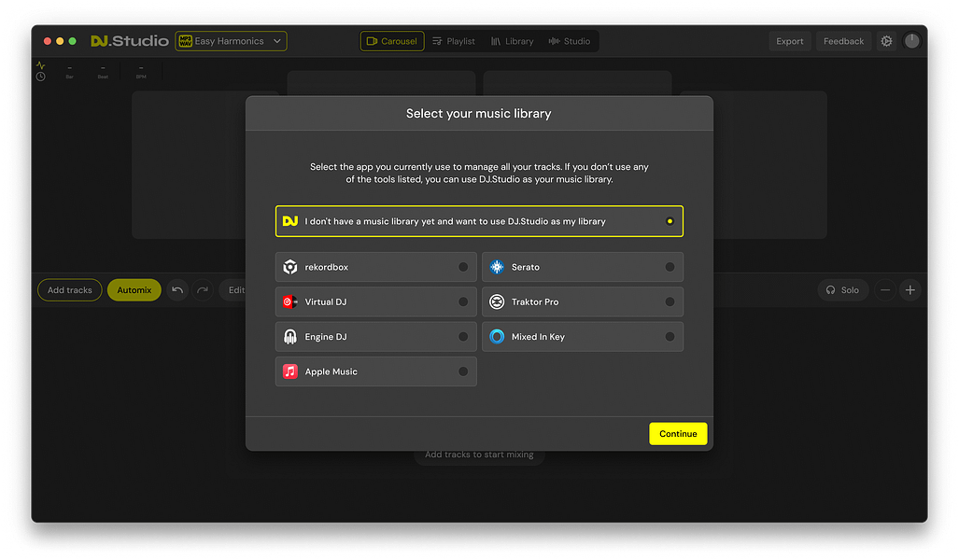The height and width of the screenshot is (560, 959).
Task: Click the rekordbox logo icon
Action: click(x=289, y=267)
